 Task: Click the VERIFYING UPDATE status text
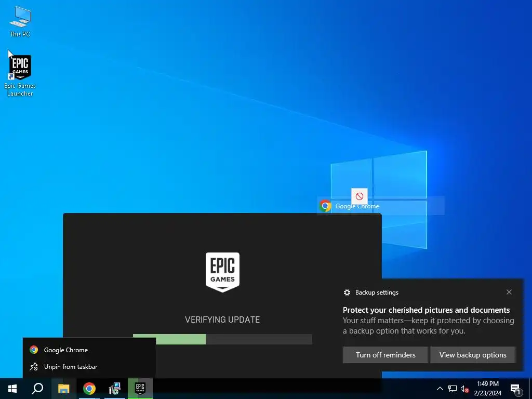pyautogui.click(x=222, y=320)
